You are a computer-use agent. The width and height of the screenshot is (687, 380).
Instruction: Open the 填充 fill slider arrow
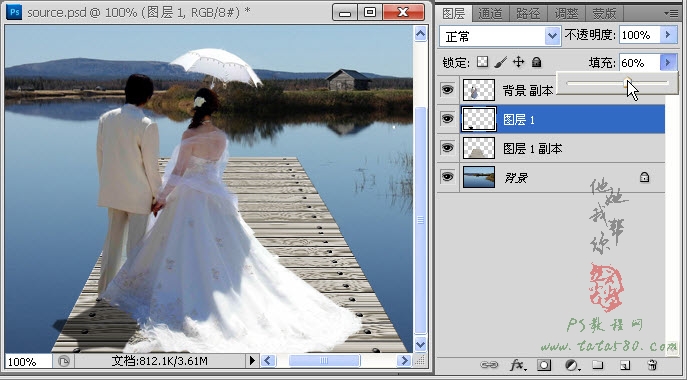(668, 63)
